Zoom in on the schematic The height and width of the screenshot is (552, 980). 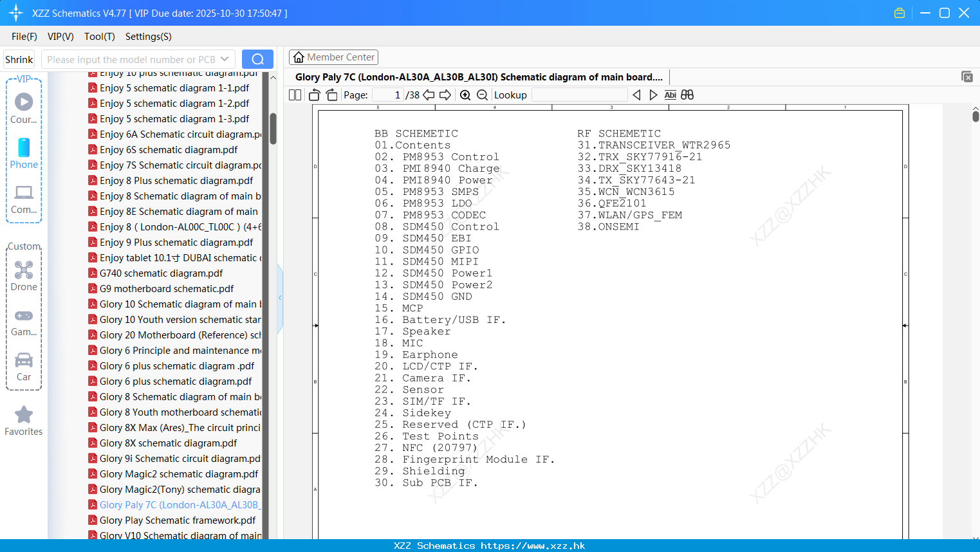coord(465,95)
